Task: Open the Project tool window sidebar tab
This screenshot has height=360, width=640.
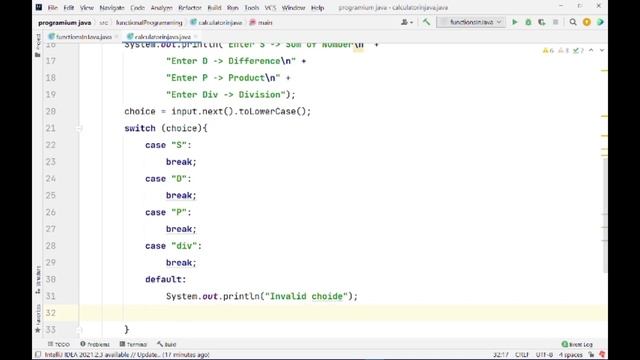Action: click(38, 41)
